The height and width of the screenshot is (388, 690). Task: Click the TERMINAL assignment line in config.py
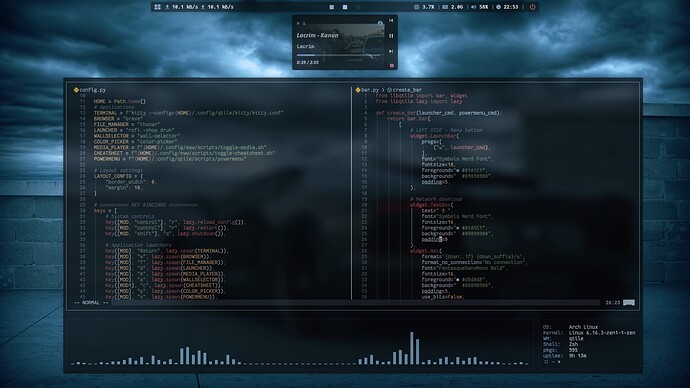[188, 113]
